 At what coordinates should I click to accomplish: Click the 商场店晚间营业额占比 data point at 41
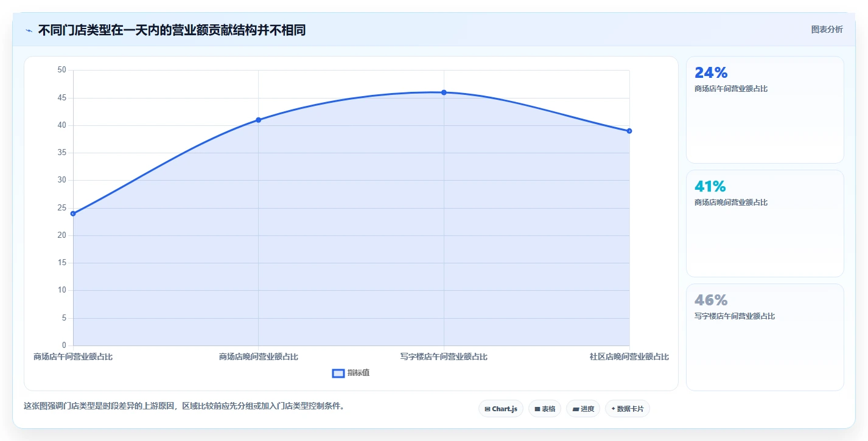(x=259, y=120)
